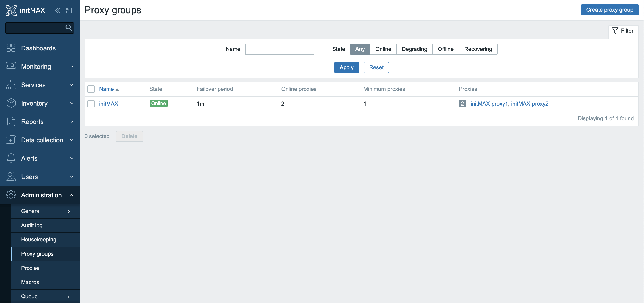
Task: Click the initMAX logo icon
Action: coord(11,10)
